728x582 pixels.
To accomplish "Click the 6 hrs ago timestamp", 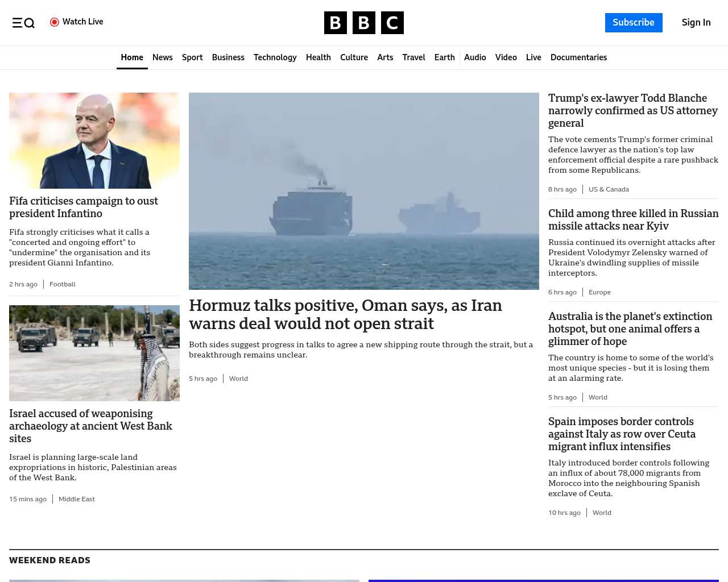I will 562,292.
